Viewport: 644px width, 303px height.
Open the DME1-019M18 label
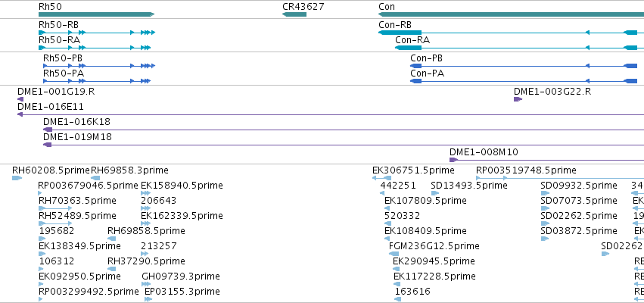point(77,137)
